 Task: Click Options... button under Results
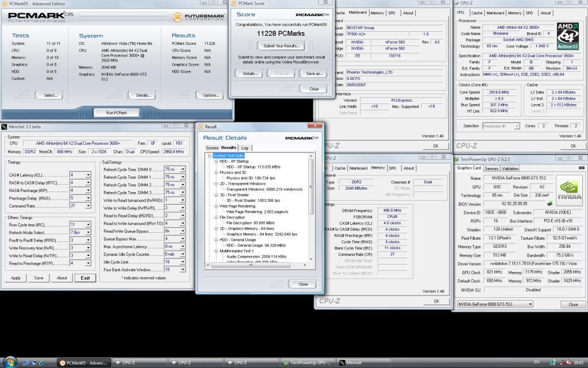tap(211, 95)
